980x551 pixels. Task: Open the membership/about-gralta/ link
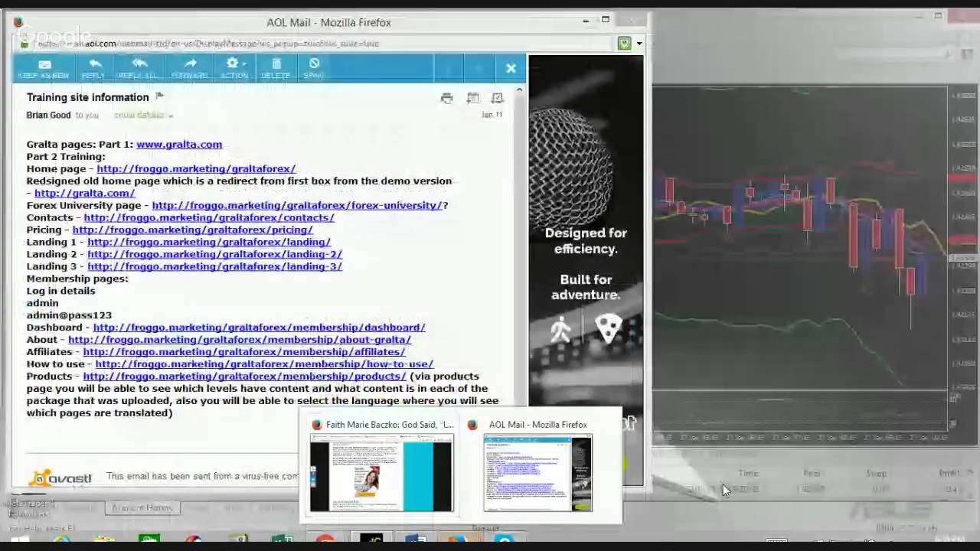pyautogui.click(x=240, y=340)
